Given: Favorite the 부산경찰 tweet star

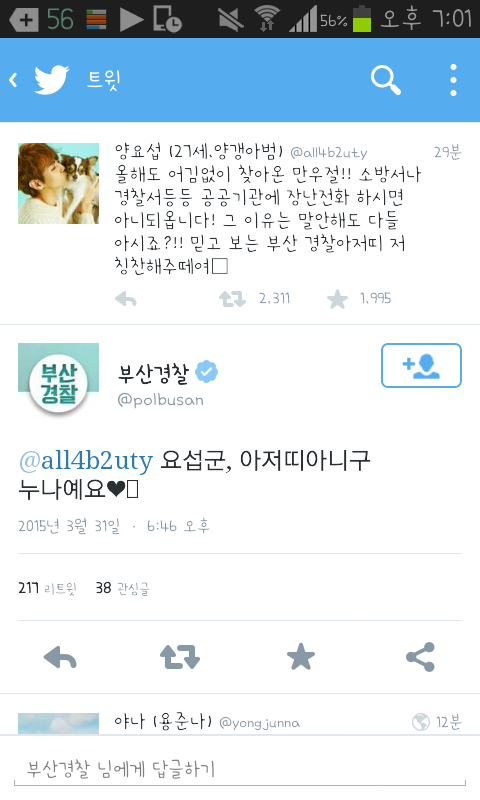Looking at the screenshot, I should pos(301,657).
